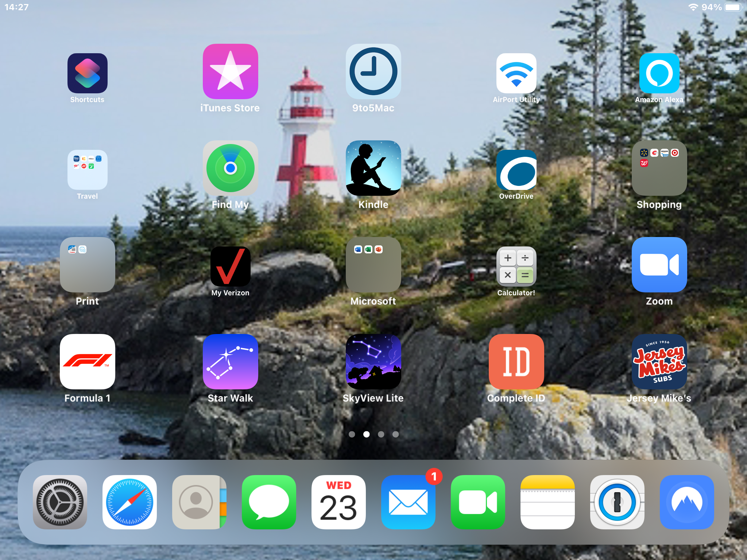The height and width of the screenshot is (560, 747).
Task: Open the Calendar showing WED 23
Action: 338,502
